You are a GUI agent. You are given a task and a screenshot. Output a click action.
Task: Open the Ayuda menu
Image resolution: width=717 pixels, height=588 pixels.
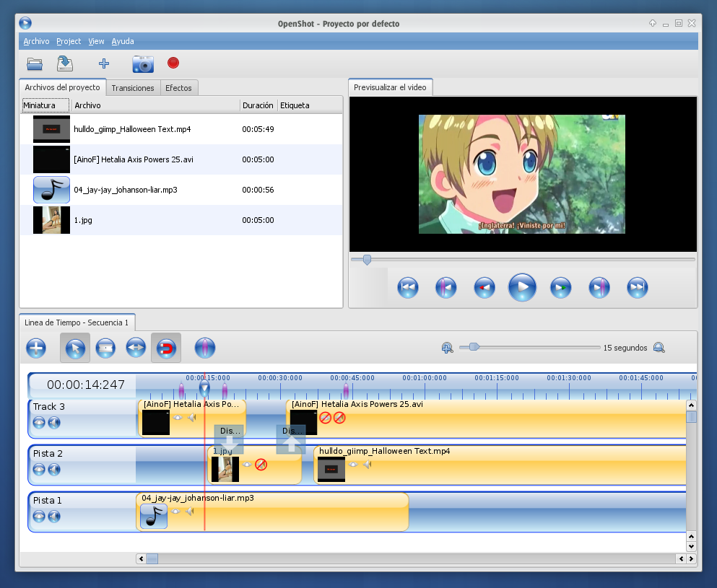click(x=123, y=42)
